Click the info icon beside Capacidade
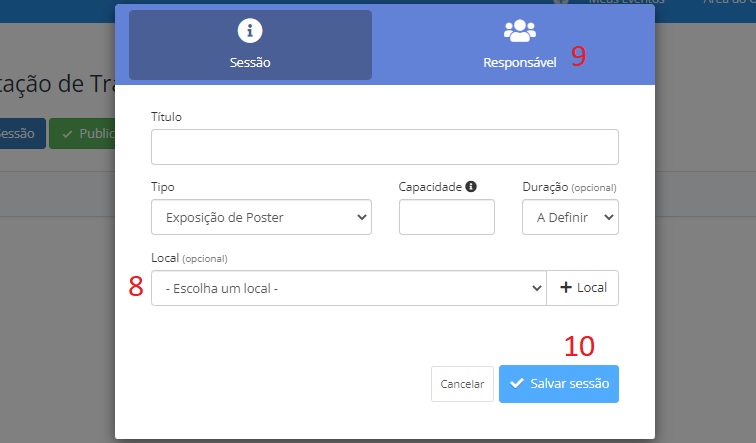This screenshot has height=443, width=756. point(471,187)
